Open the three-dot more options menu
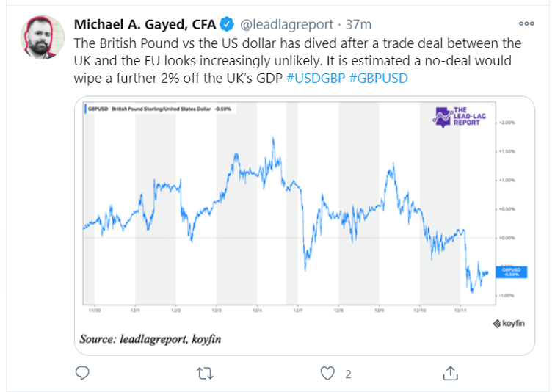 click(x=527, y=23)
